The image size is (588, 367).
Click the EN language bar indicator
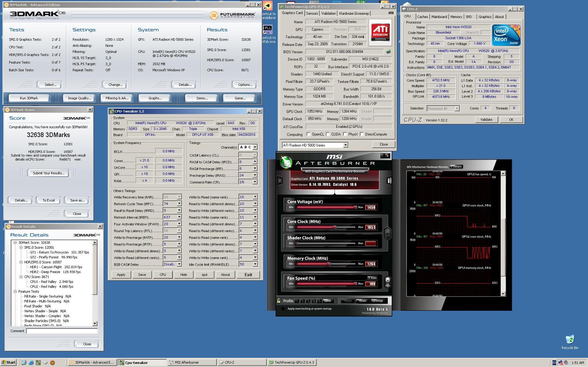(x=554, y=363)
